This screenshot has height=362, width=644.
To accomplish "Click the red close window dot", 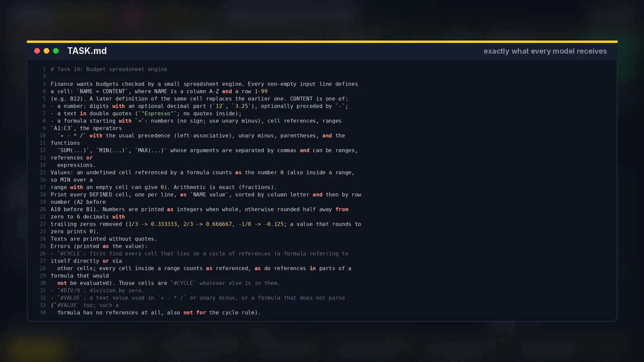I will pyautogui.click(x=37, y=51).
